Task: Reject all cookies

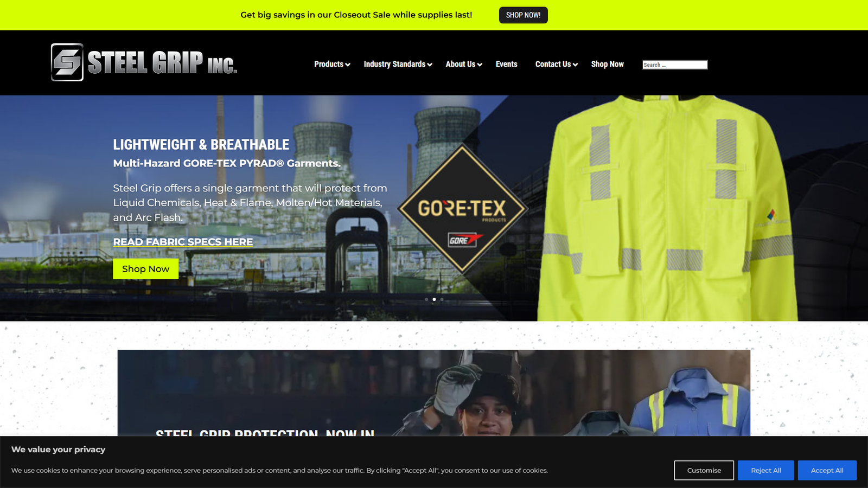Action: (x=765, y=470)
